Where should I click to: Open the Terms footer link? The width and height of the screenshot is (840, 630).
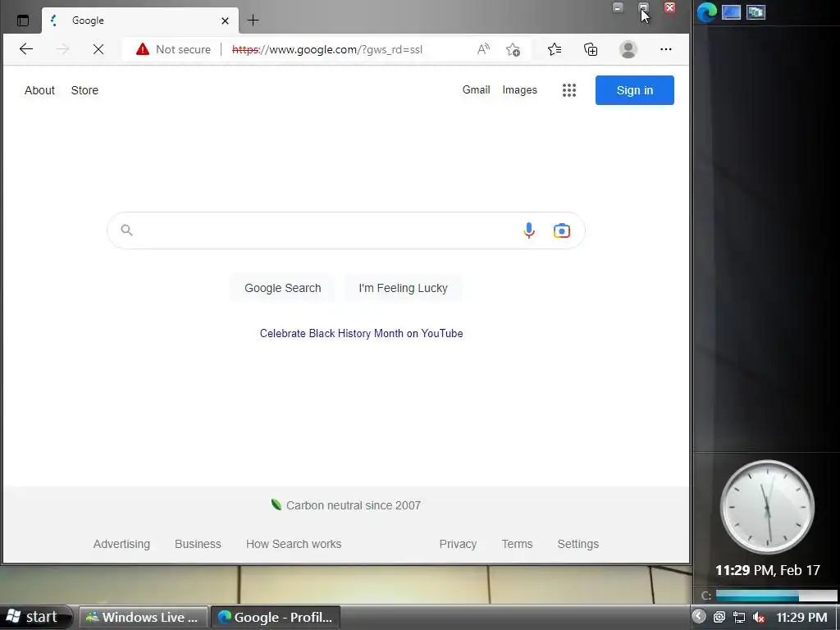click(517, 544)
